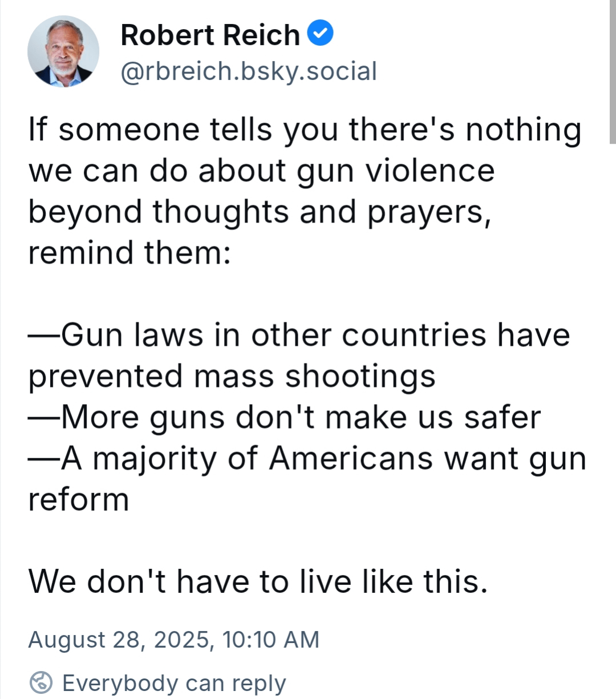Click the line 'we can do about gun violence'
This screenshot has width=616, height=699.
262,171
